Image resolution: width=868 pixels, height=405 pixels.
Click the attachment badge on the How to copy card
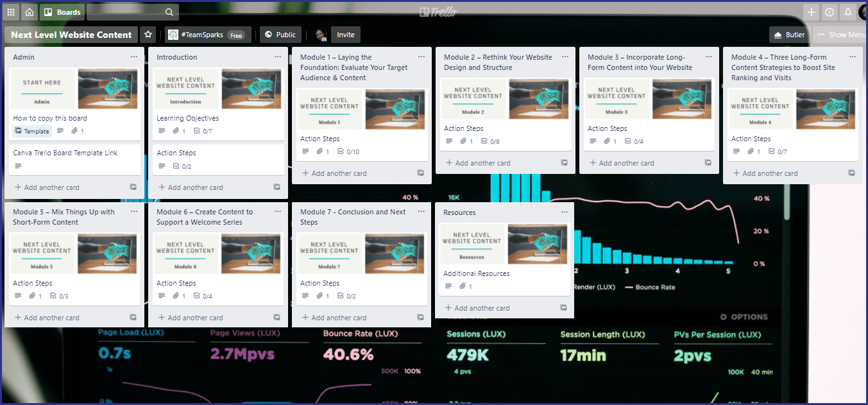(x=78, y=131)
